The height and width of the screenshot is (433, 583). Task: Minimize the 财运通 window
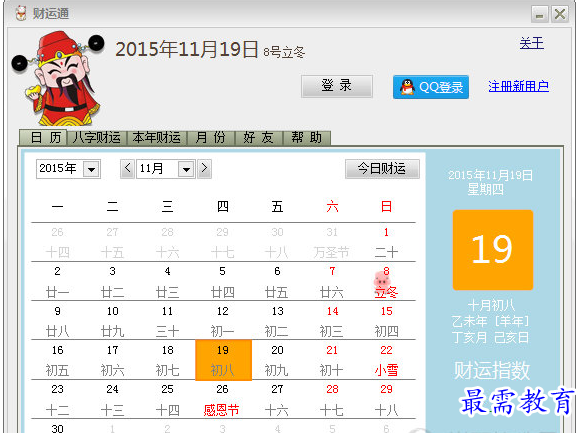click(539, 14)
